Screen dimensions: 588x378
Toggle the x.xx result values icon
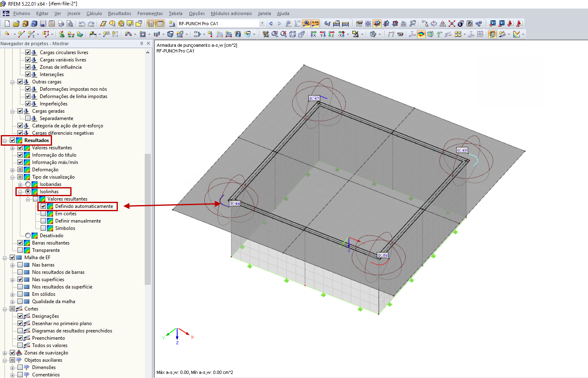pos(315,24)
